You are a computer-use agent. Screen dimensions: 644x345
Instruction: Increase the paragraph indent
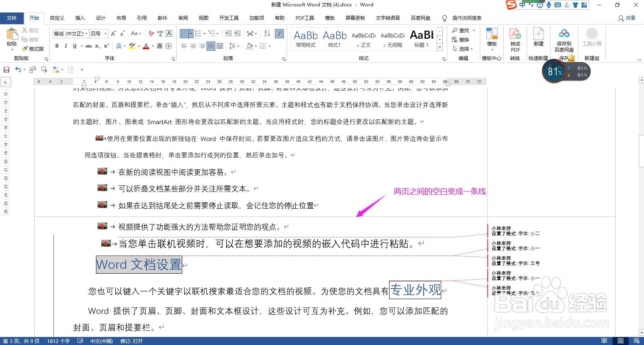pos(238,33)
